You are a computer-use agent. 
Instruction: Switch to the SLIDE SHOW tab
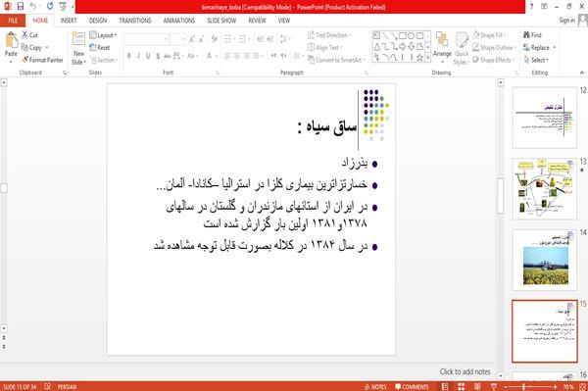pyautogui.click(x=221, y=21)
